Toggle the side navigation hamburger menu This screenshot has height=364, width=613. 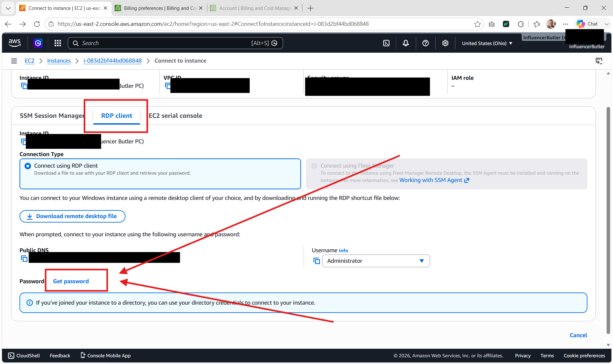14,61
